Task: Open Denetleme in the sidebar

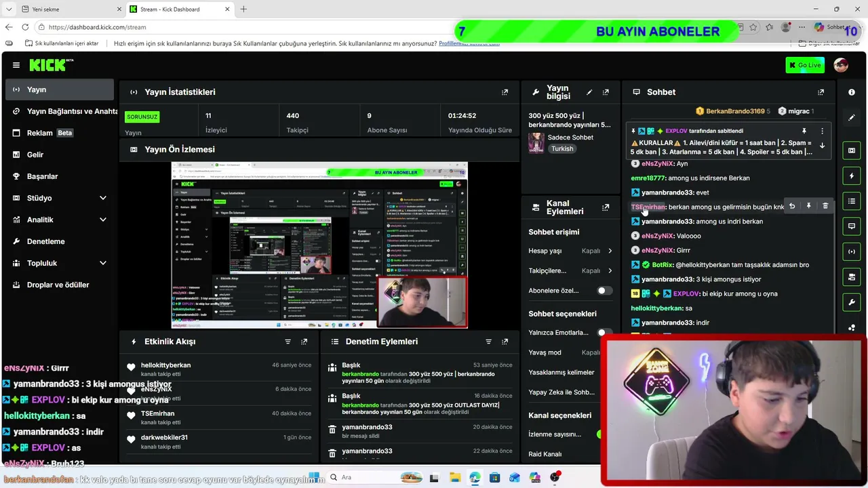Action: pos(60,241)
